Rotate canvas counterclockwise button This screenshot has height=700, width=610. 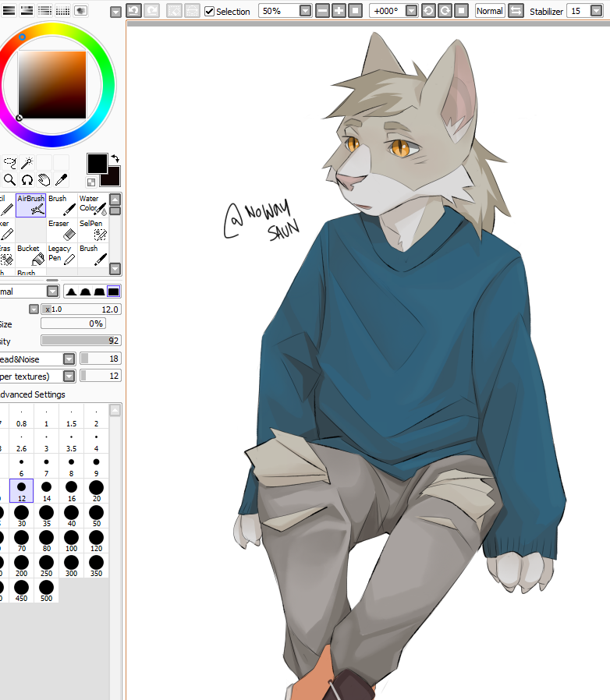coord(428,11)
